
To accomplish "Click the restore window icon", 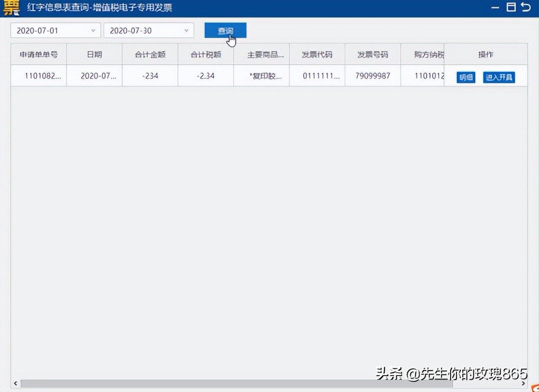I will (510, 7).
